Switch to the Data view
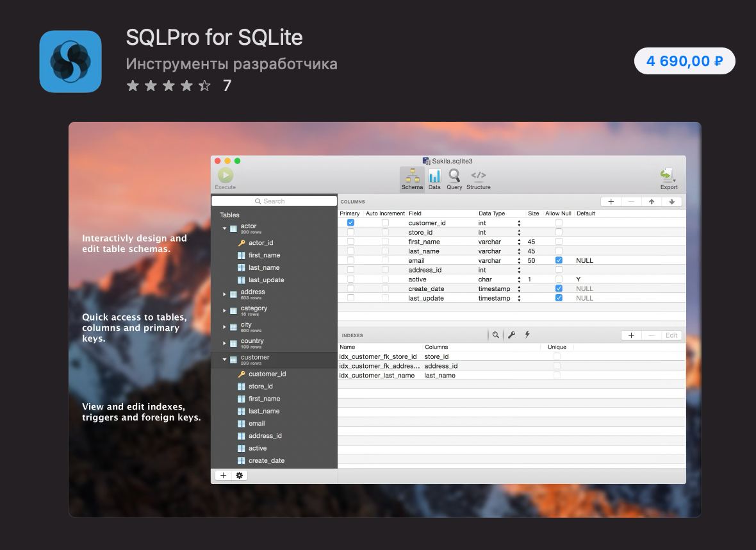The height and width of the screenshot is (550, 756). tap(434, 179)
